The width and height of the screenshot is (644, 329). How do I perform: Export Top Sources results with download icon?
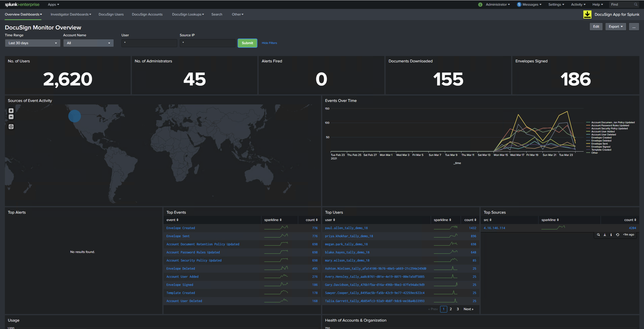605,235
